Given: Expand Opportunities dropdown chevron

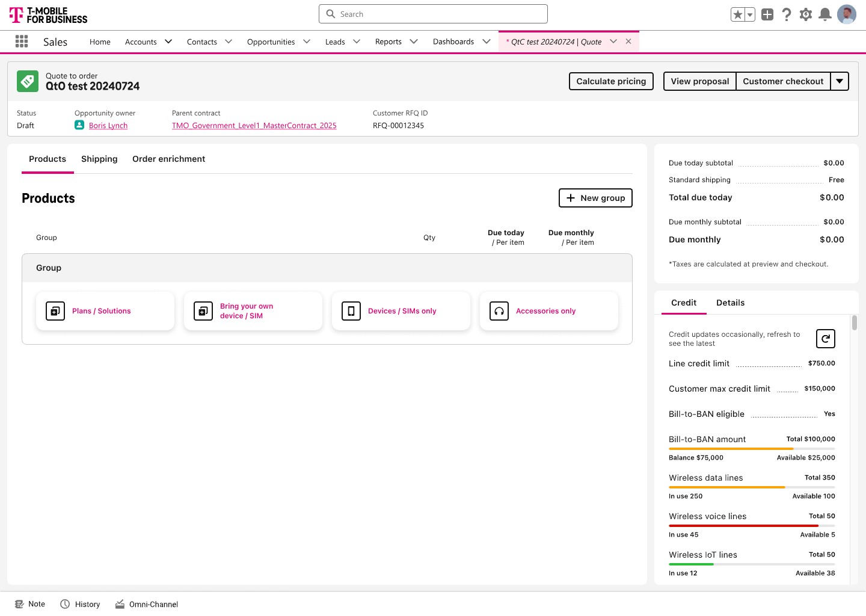Looking at the screenshot, I should (x=307, y=42).
